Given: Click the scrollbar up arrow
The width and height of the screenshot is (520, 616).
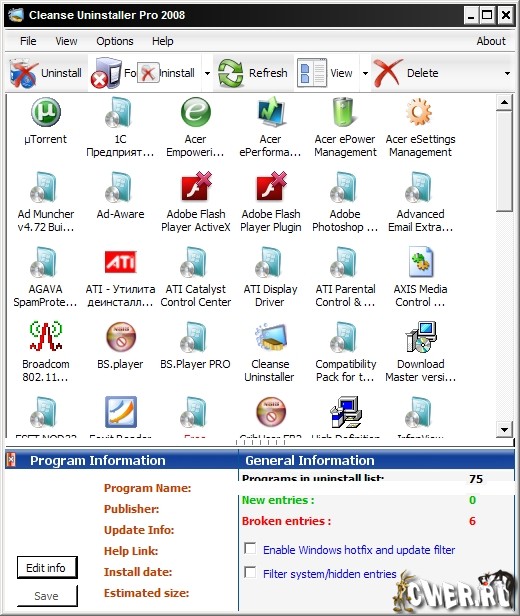Looking at the screenshot, I should click(504, 103).
